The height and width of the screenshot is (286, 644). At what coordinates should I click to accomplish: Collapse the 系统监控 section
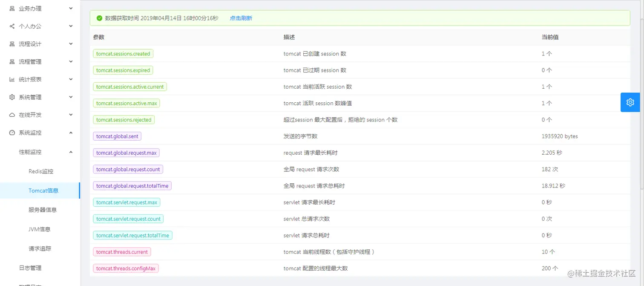pos(71,132)
